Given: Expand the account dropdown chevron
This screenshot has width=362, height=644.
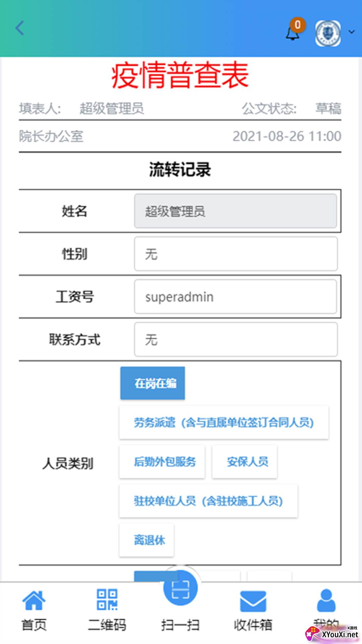Looking at the screenshot, I should tap(352, 32).
